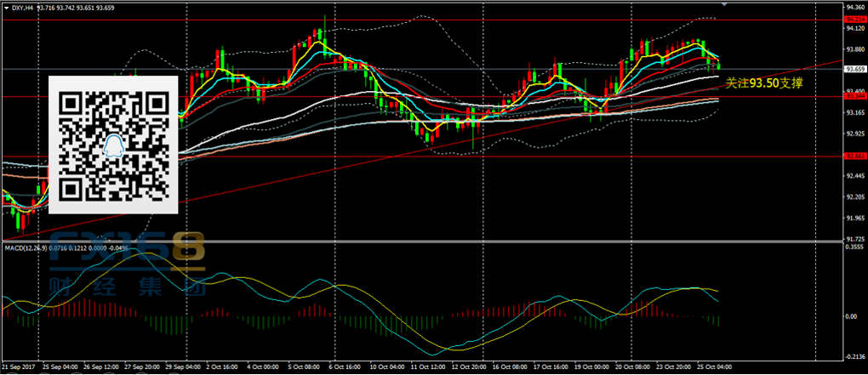
Task: Click the MACD(12,26,9) indicator label
Action: [26, 247]
